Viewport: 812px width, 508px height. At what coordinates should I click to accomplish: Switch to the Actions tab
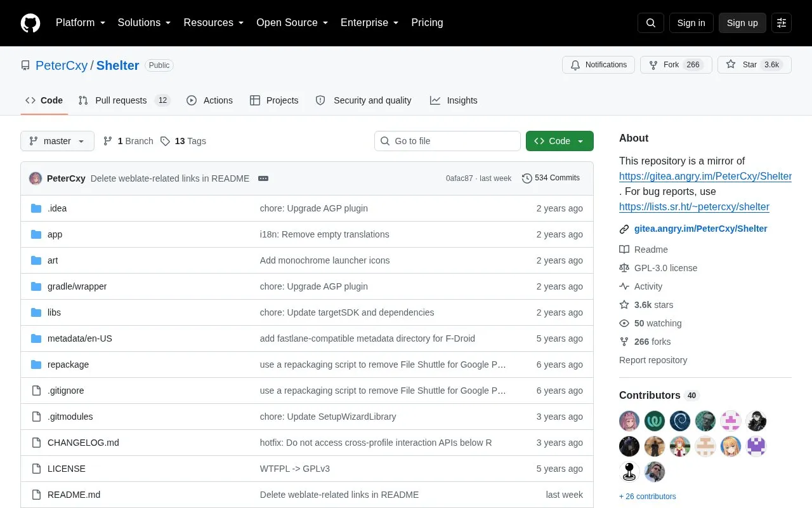click(209, 100)
